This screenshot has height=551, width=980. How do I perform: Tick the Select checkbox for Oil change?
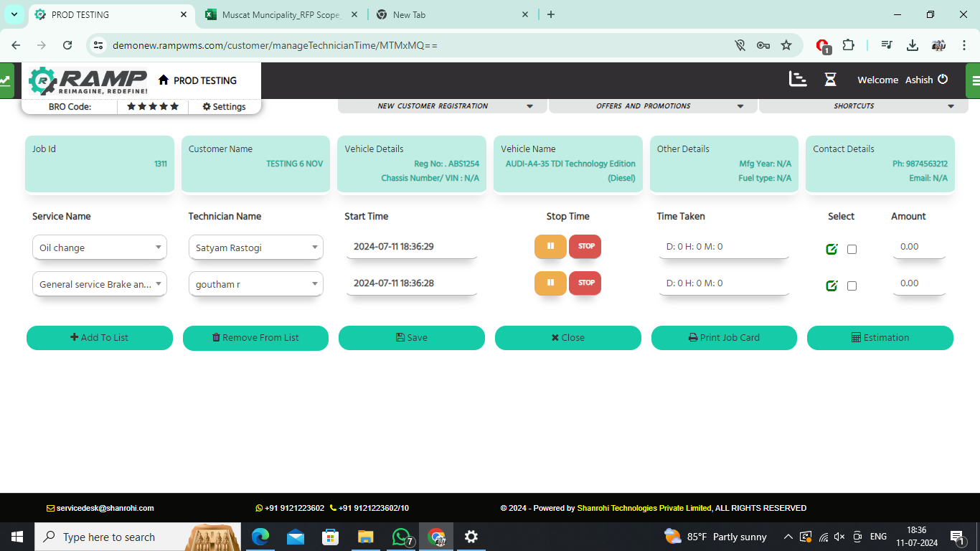coord(852,250)
